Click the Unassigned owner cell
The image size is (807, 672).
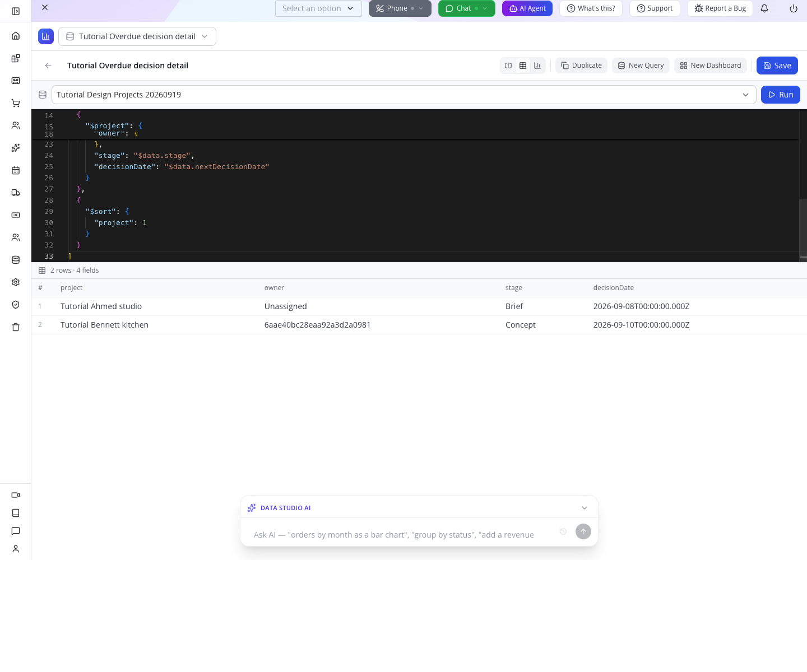point(285,306)
